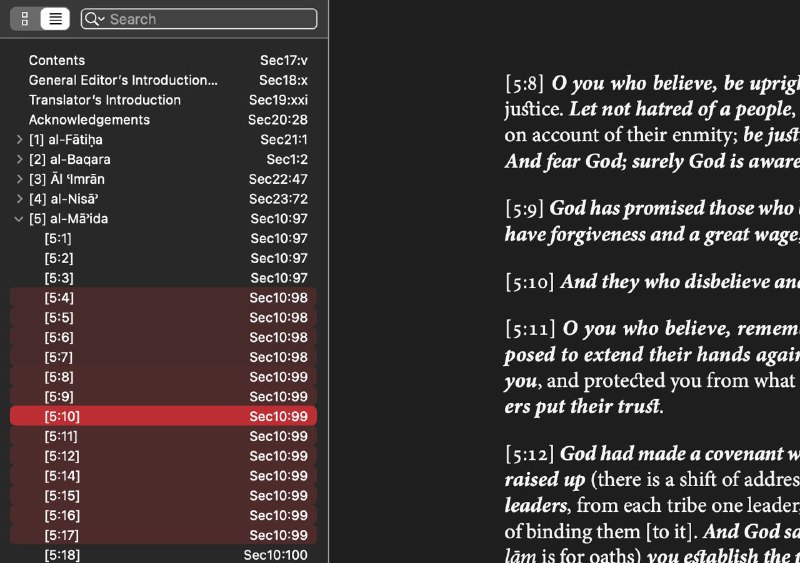Go to verse [5:12] in outline
The height and width of the screenshot is (563, 800).
pos(163,456)
